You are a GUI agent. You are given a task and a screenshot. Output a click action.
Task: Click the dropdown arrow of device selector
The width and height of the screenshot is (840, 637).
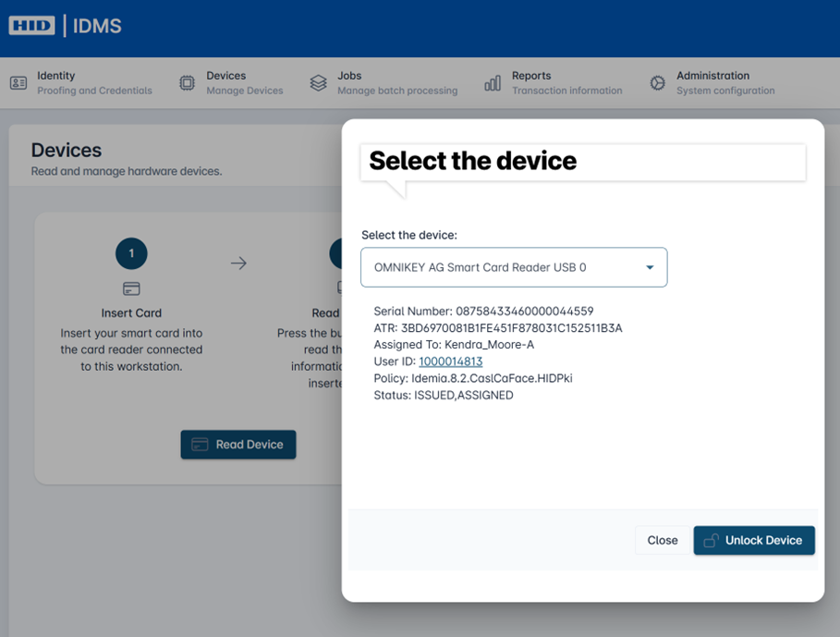[650, 267]
